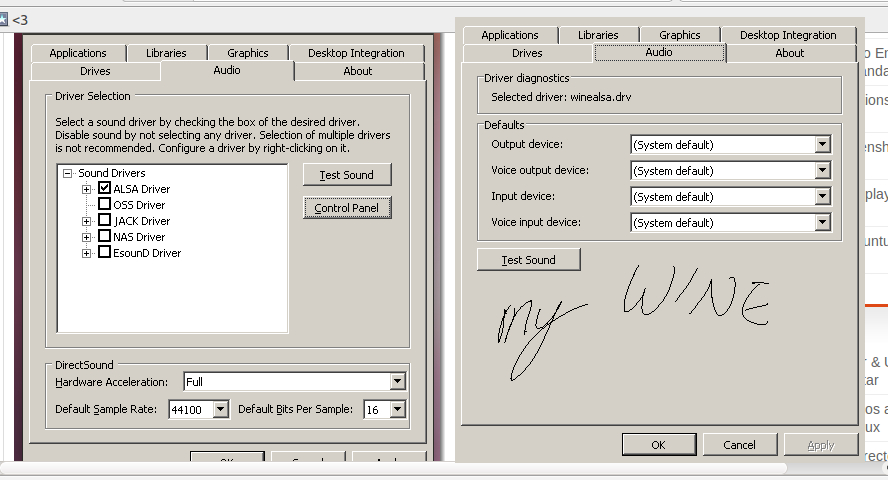888x480 pixels.
Task: Open About tab in left window
Action: (358, 71)
